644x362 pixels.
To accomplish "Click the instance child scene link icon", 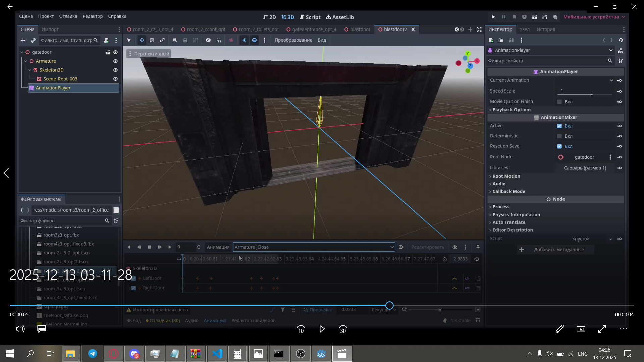I will coord(33,40).
